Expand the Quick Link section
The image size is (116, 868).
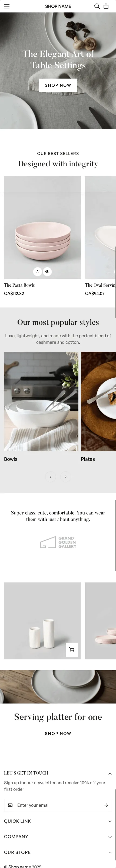pyautogui.click(x=58, y=821)
